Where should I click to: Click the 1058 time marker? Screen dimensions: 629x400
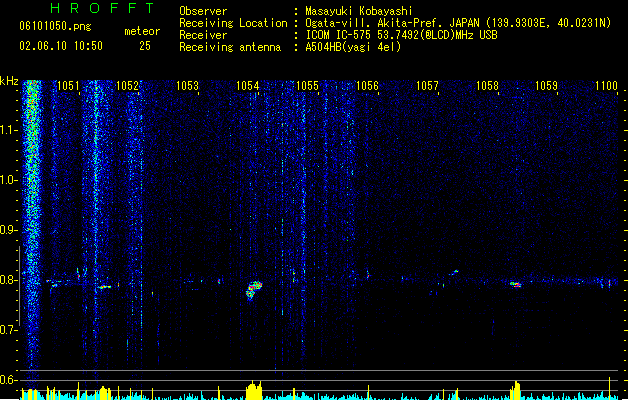point(487,86)
